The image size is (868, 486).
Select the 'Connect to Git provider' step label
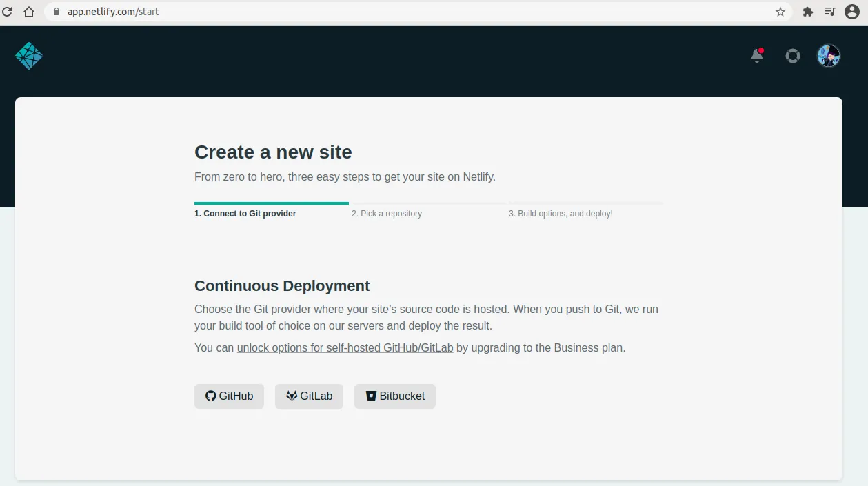coord(245,214)
